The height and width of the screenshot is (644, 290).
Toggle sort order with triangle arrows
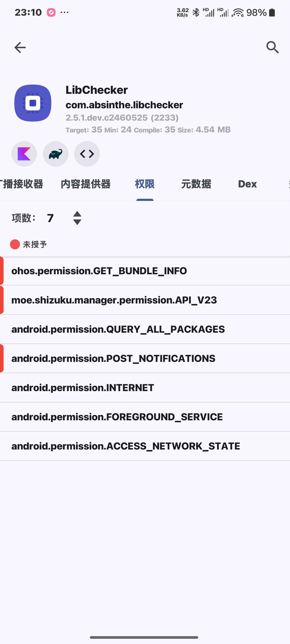tap(77, 218)
